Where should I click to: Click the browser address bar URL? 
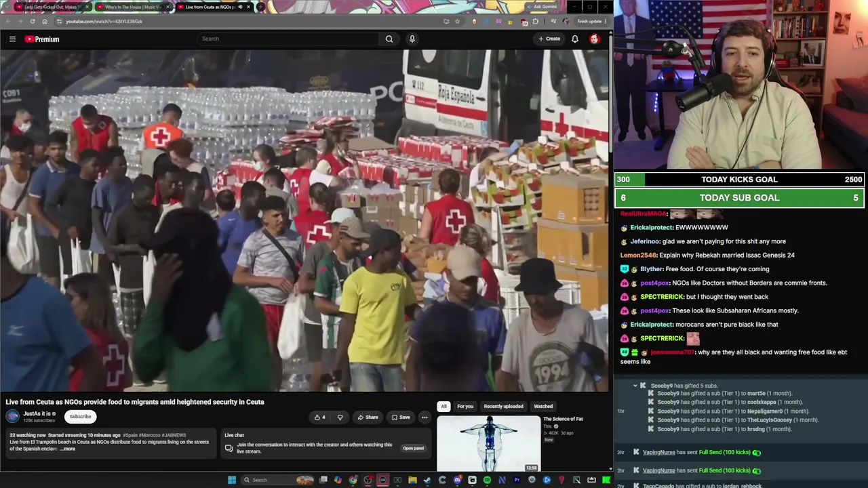click(x=104, y=21)
